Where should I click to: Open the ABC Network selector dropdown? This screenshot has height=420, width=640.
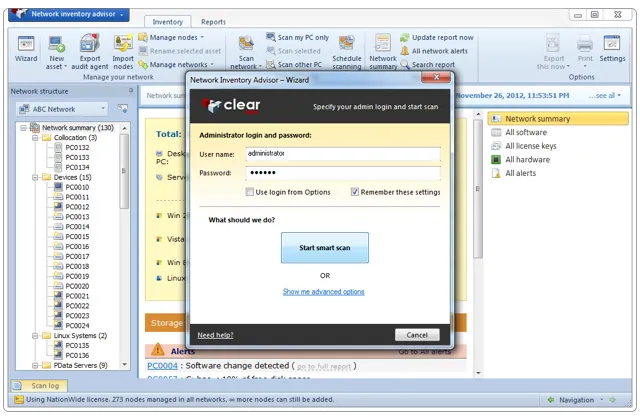pos(62,109)
